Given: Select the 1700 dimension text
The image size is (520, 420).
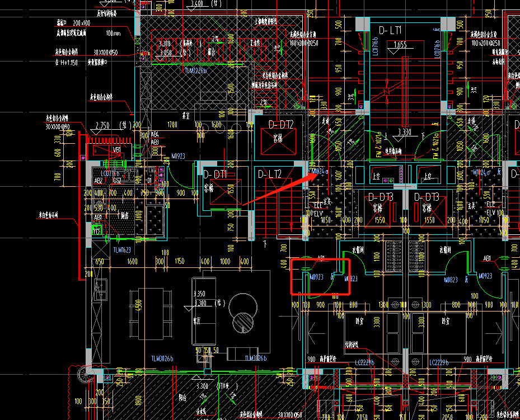Looking at the screenshot, I should coord(172,125).
